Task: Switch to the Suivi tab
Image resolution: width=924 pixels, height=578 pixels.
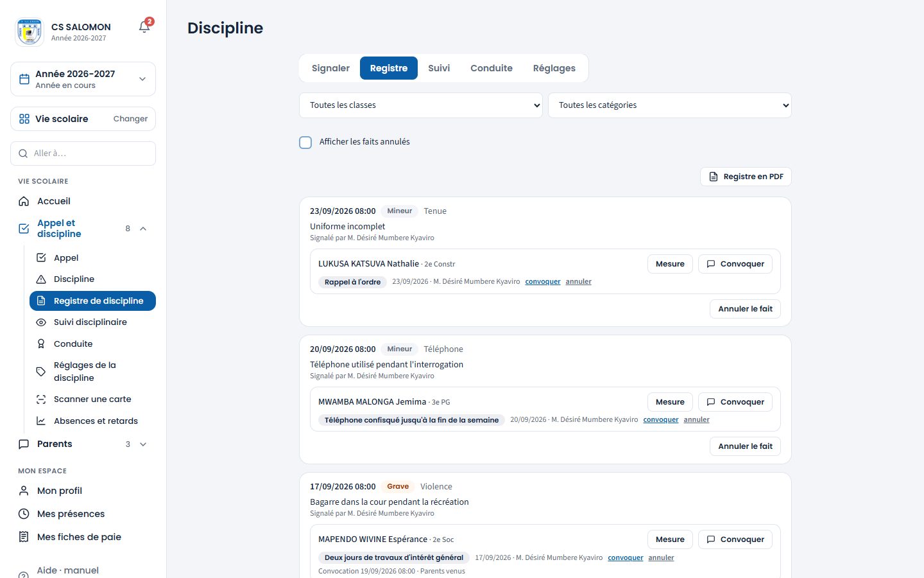Action: 439,68
